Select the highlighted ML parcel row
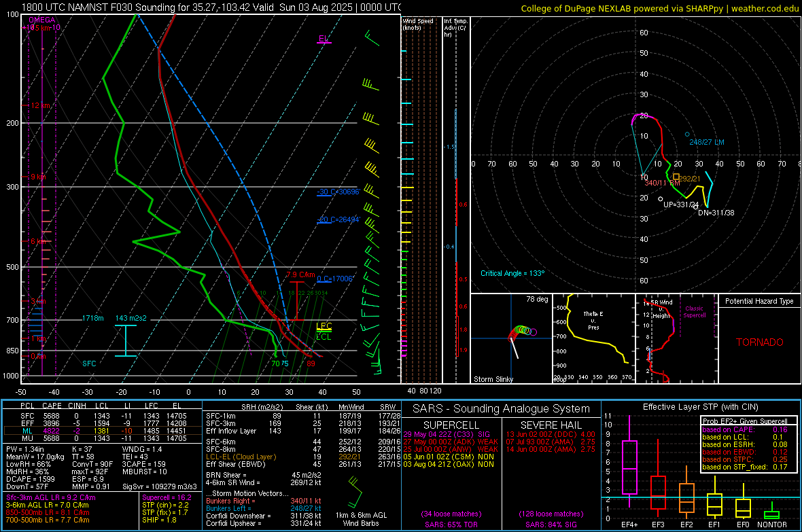Viewport: 802px width, 532px height. [x=103, y=431]
